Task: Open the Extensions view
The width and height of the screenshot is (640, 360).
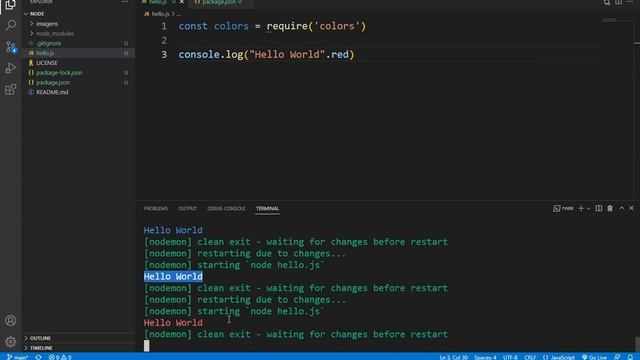Action: [11, 89]
